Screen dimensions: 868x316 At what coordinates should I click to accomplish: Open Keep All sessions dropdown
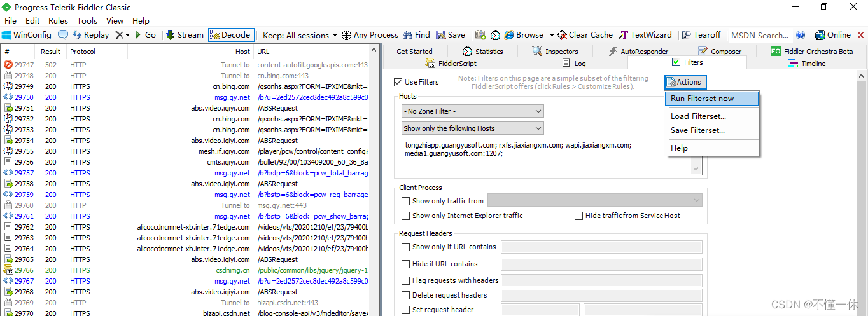300,35
